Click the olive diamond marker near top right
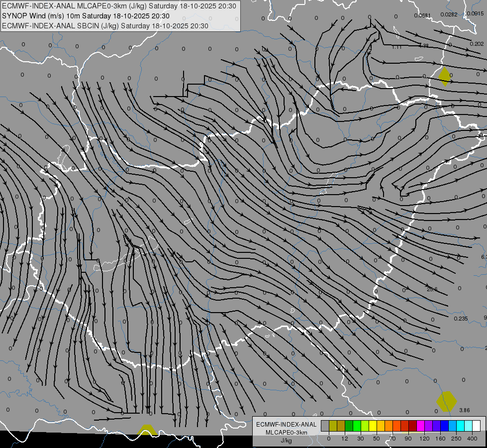The image size is (487, 448). tap(445, 77)
